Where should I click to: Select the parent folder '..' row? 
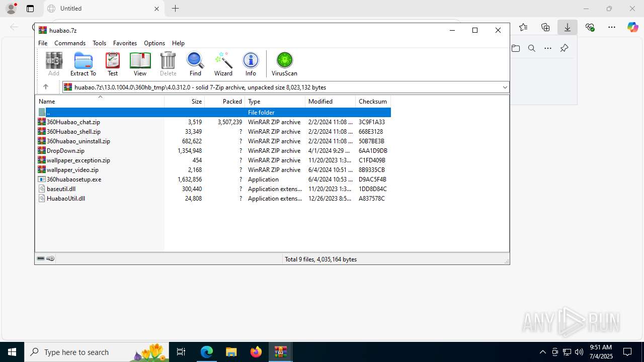213,113
